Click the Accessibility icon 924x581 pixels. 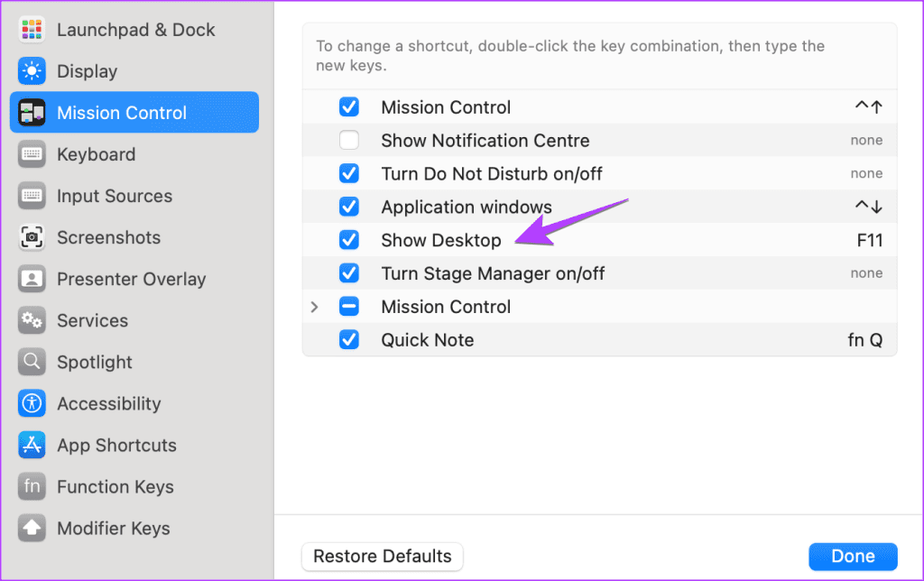(x=31, y=403)
